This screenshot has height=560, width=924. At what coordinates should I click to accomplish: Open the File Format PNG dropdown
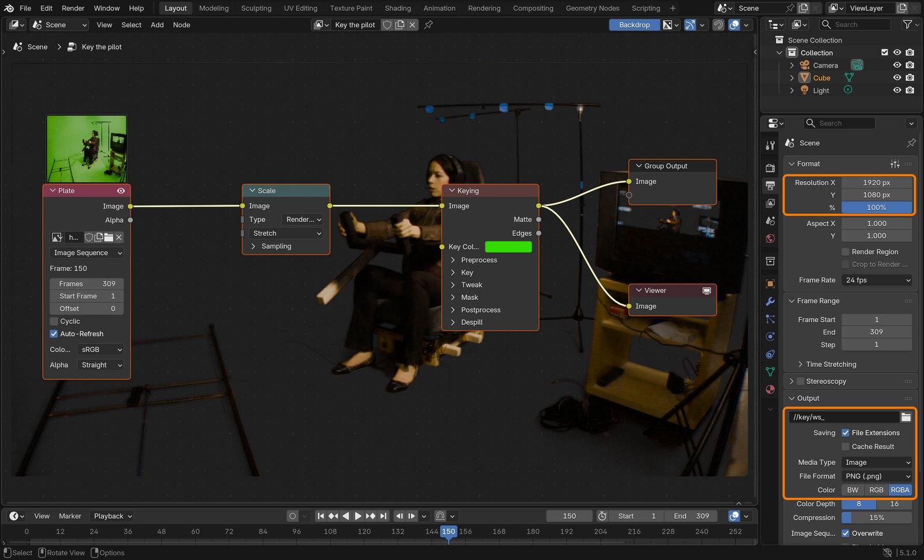877,476
